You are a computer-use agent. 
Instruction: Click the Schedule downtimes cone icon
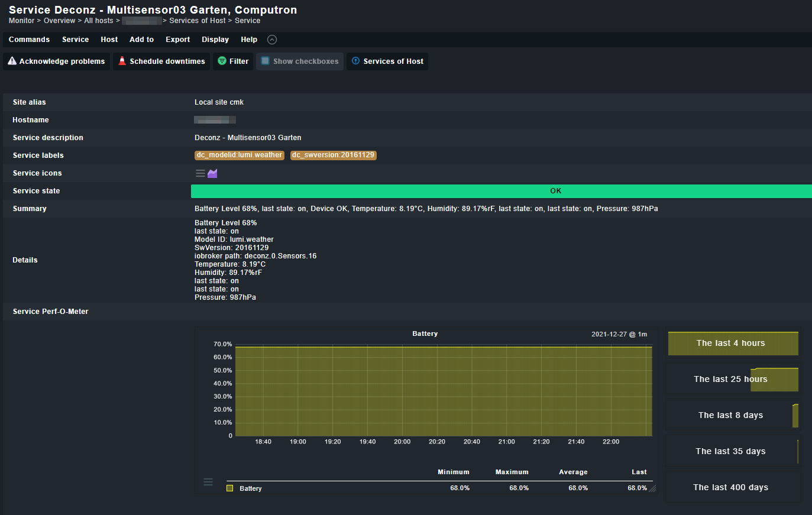click(122, 61)
